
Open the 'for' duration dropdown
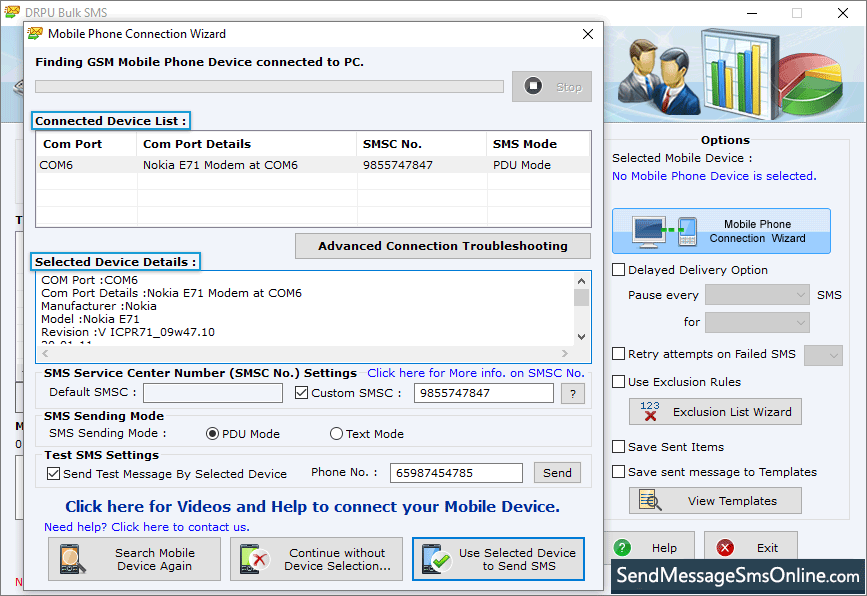(x=757, y=322)
